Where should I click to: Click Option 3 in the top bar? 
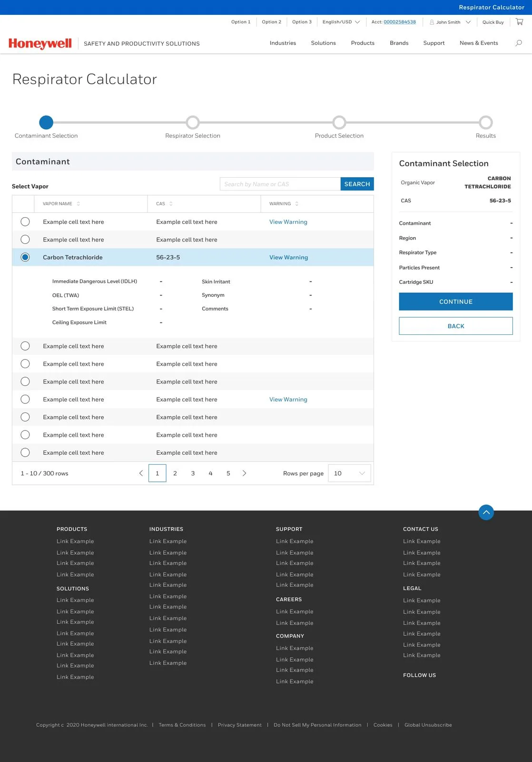302,22
